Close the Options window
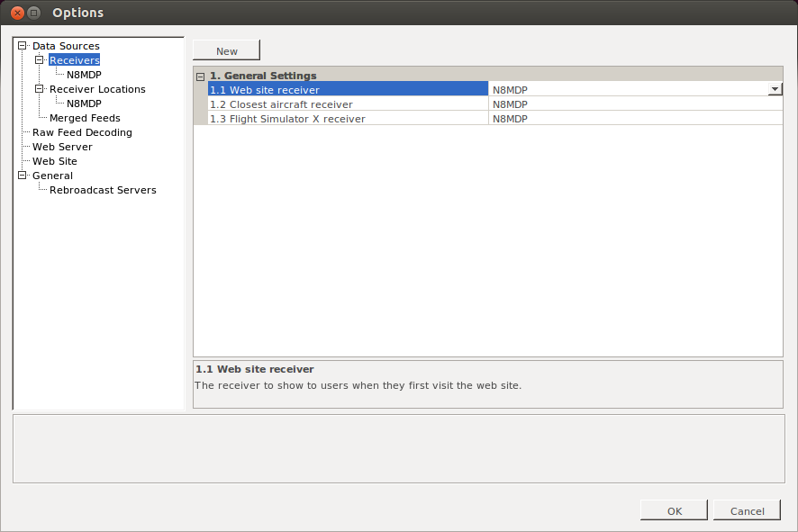This screenshot has width=798, height=532. point(17,13)
